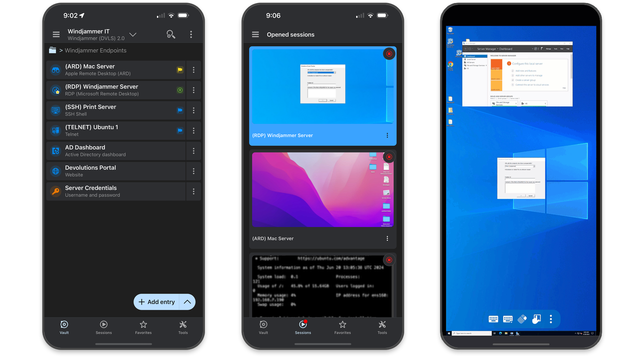
Task: Expand the Windjammer IT vault dropdown
Action: [x=132, y=34]
